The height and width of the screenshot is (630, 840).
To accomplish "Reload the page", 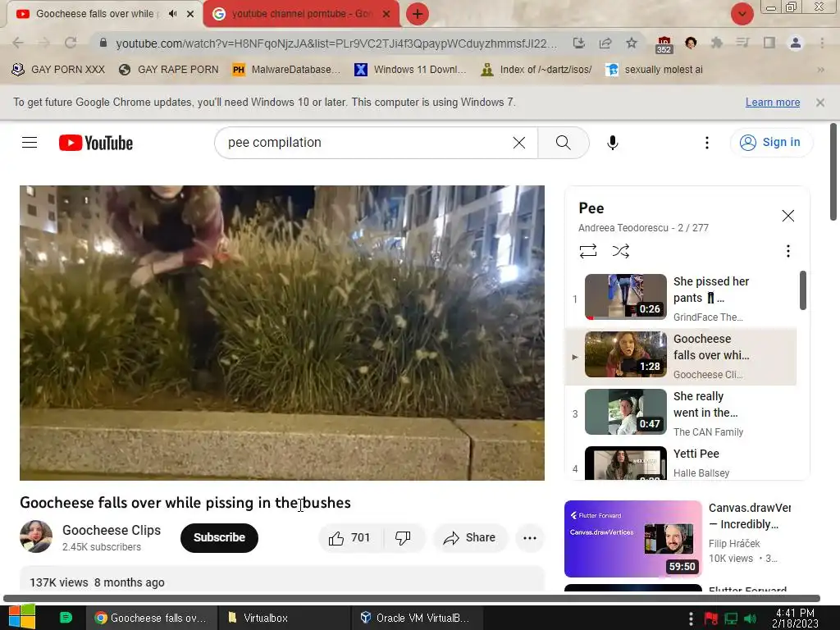I will (x=71, y=43).
